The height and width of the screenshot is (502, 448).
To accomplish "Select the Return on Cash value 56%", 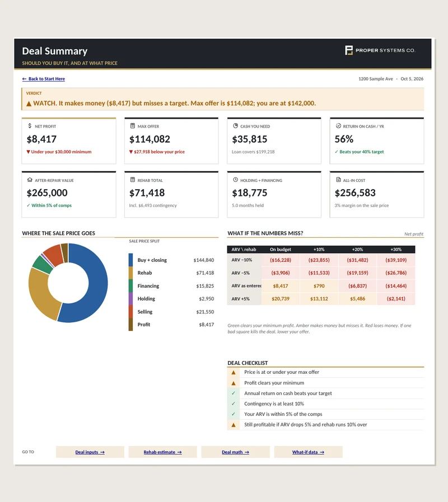I will pyautogui.click(x=344, y=139).
